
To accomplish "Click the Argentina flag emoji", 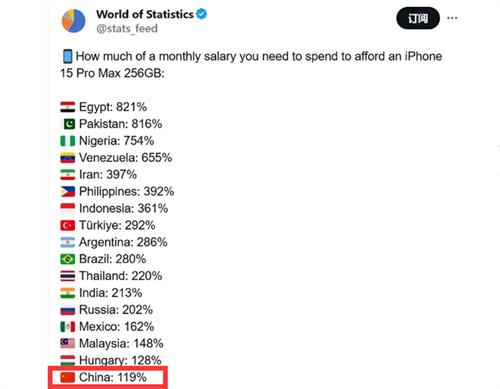I will pos(68,242).
